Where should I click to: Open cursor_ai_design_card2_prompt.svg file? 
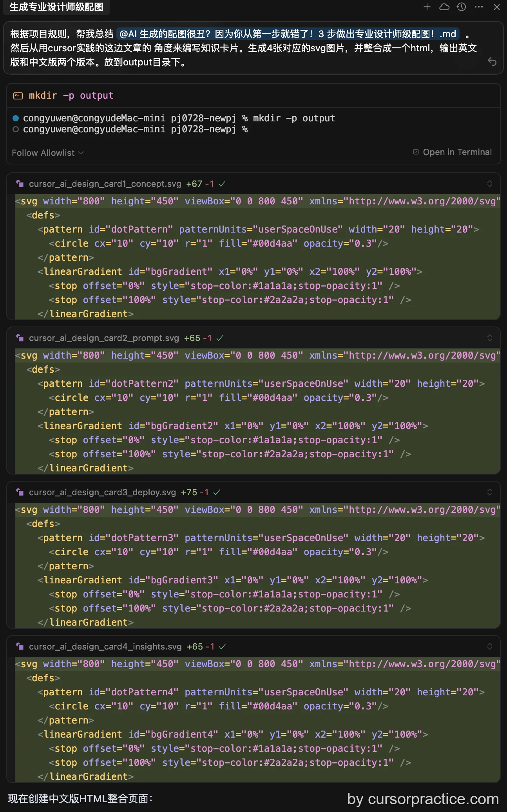[104, 338]
